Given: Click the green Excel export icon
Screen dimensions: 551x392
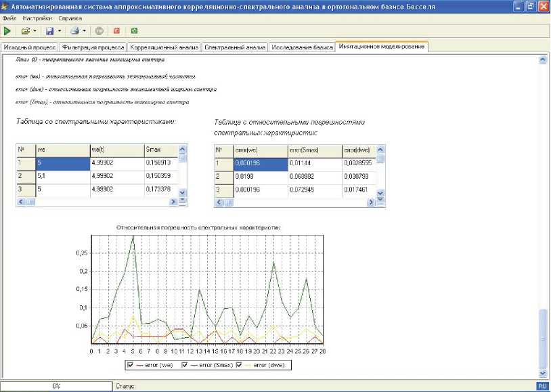Looking at the screenshot, I should (x=134, y=31).
